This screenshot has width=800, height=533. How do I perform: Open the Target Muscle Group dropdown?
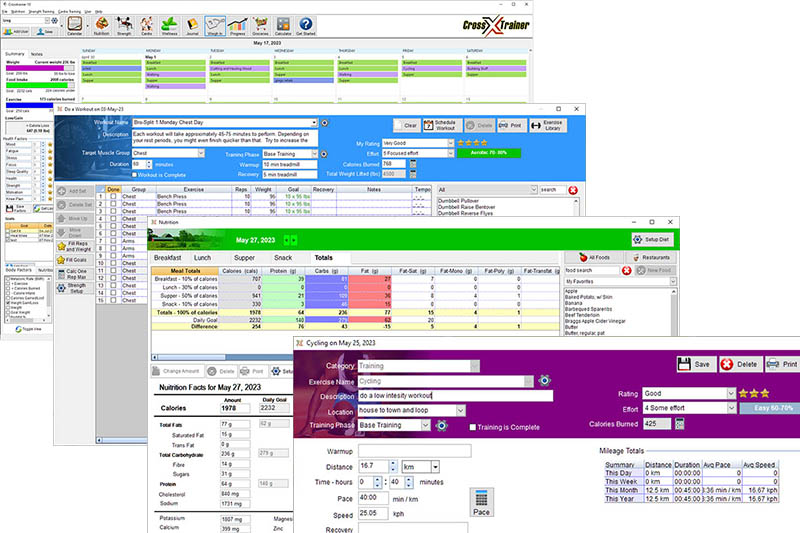tap(201, 153)
